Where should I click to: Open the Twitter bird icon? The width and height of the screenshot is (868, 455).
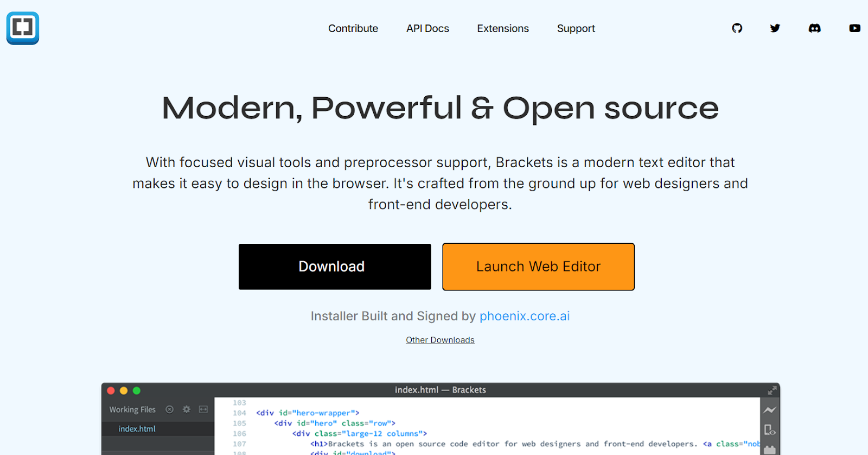(x=775, y=28)
